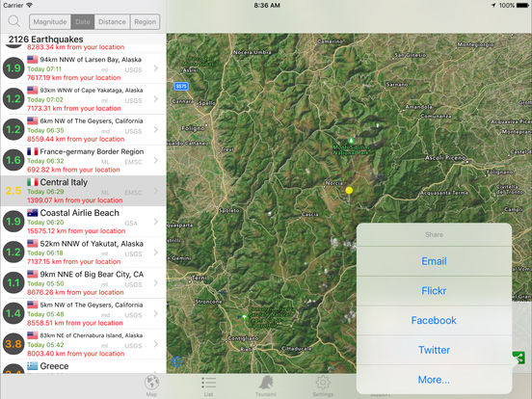Open the Map tab
Viewport: 532px width, 399px height.
[x=151, y=386]
